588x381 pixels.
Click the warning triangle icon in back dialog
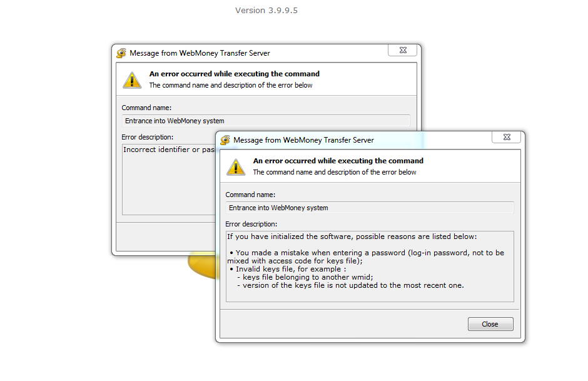point(132,80)
